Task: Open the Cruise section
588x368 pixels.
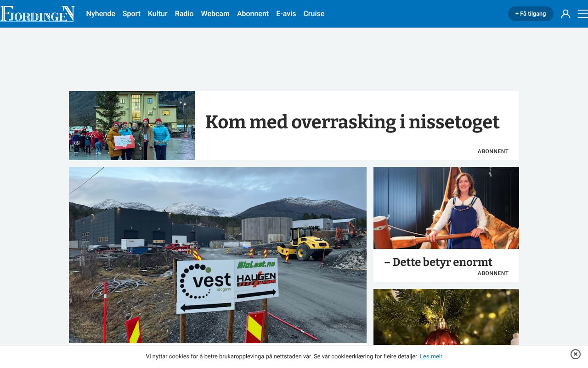Action: coord(314,14)
